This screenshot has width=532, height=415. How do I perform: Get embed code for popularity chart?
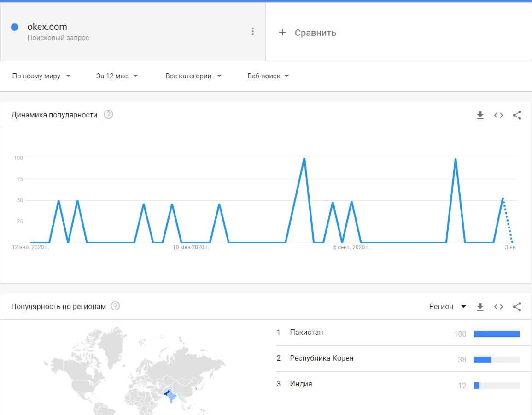coord(498,115)
